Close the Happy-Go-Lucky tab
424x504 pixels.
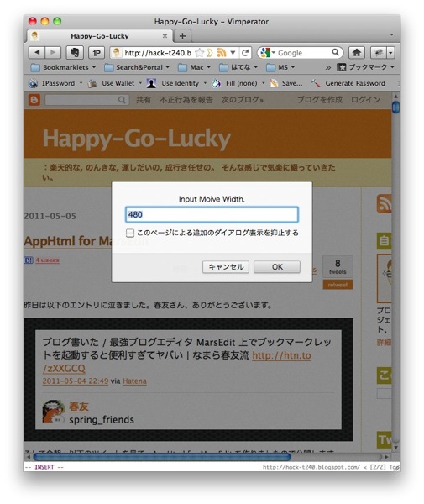(x=165, y=36)
